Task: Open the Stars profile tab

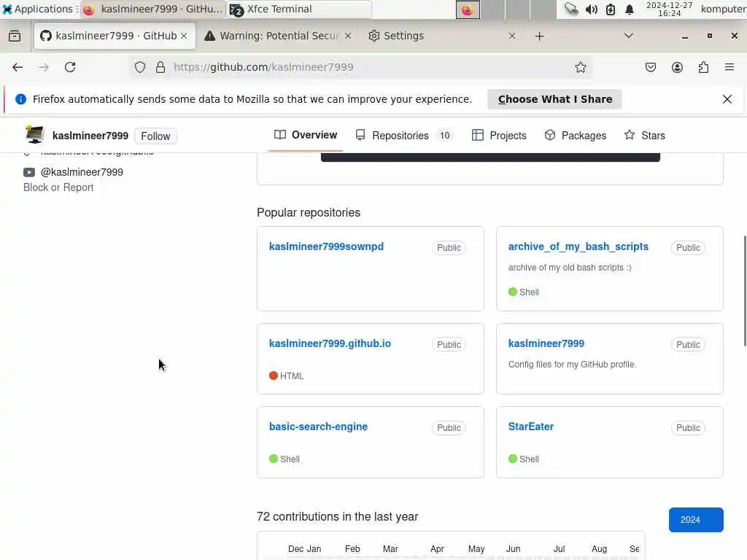Action: click(x=645, y=136)
